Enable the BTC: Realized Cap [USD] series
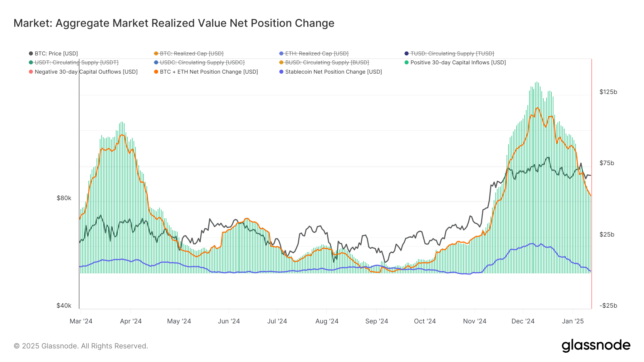Image resolution: width=644 pixels, height=362 pixels. coord(189,54)
